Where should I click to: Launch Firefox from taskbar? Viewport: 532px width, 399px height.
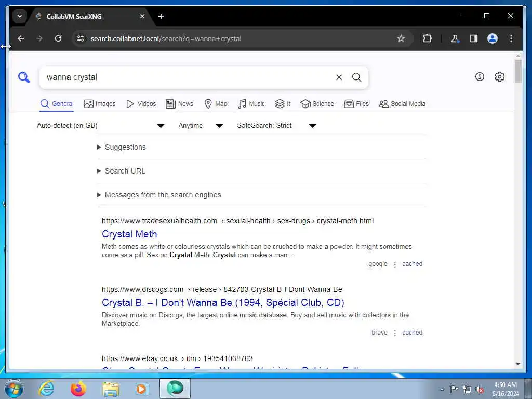78,389
